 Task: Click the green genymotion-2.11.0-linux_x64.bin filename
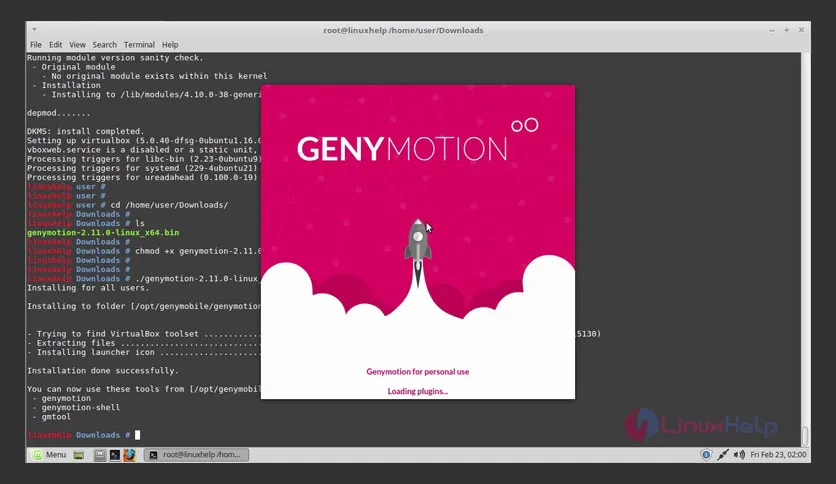pyautogui.click(x=103, y=232)
